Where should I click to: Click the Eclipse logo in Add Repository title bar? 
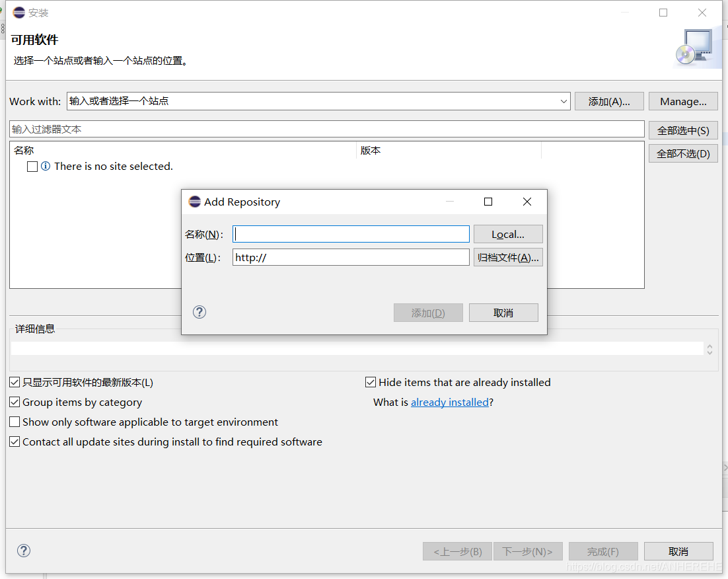click(195, 202)
